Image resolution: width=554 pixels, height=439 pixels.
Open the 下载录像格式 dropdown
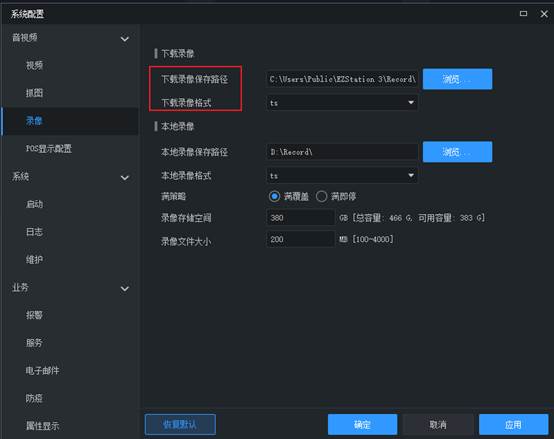pyautogui.click(x=342, y=103)
